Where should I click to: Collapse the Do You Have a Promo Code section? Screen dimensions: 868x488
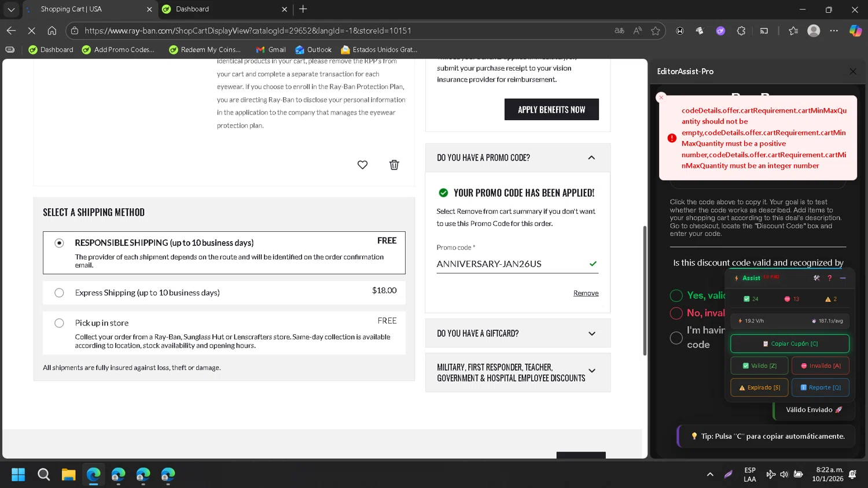(591, 158)
